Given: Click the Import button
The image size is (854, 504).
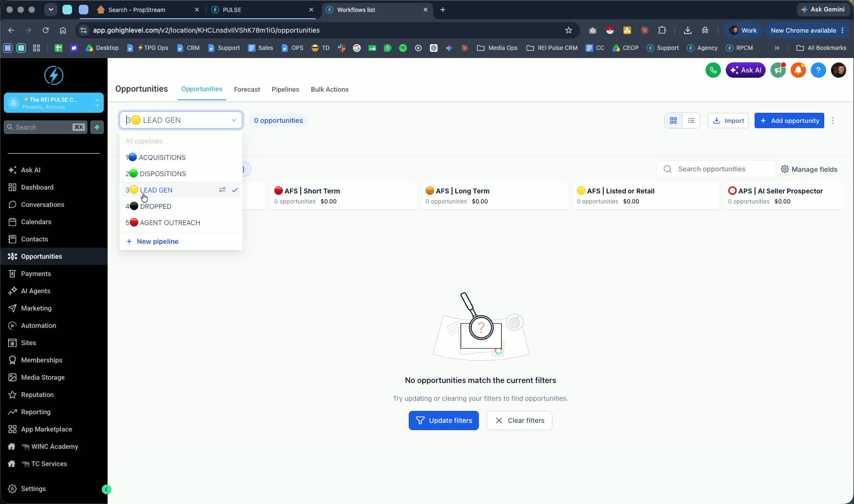Looking at the screenshot, I should click(728, 120).
